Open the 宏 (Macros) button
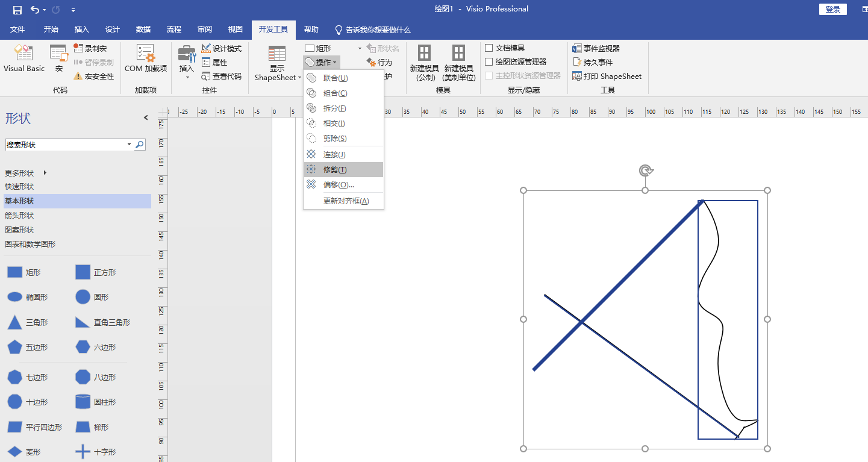This screenshot has height=462, width=868. (59, 59)
